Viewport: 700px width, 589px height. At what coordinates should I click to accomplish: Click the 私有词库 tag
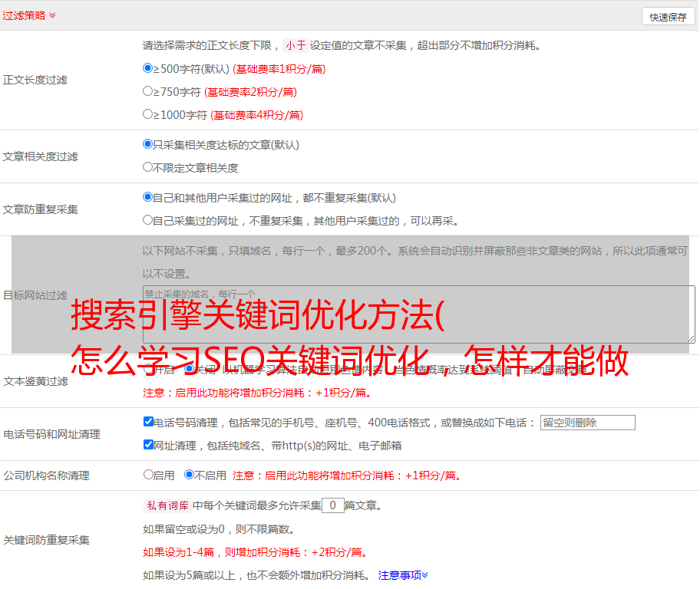pos(168,505)
